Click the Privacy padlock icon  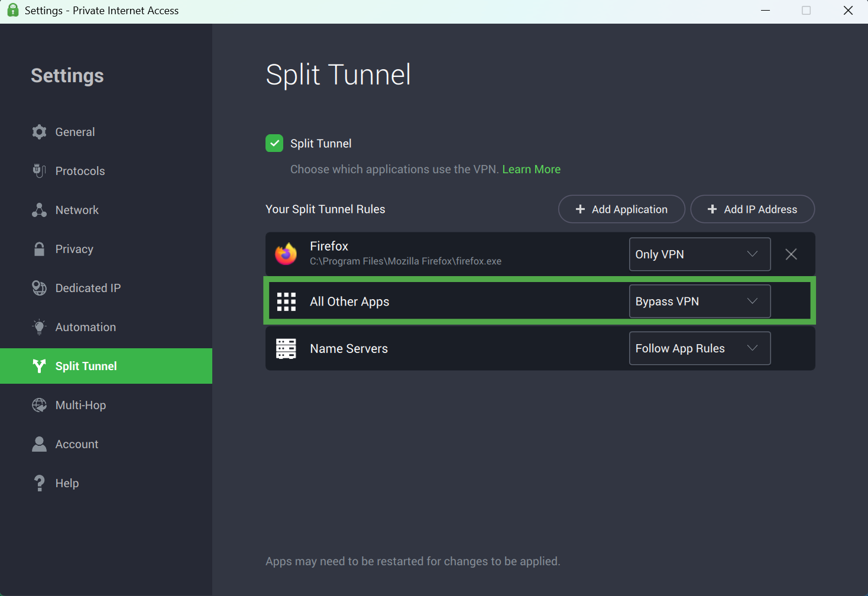pyautogui.click(x=39, y=249)
